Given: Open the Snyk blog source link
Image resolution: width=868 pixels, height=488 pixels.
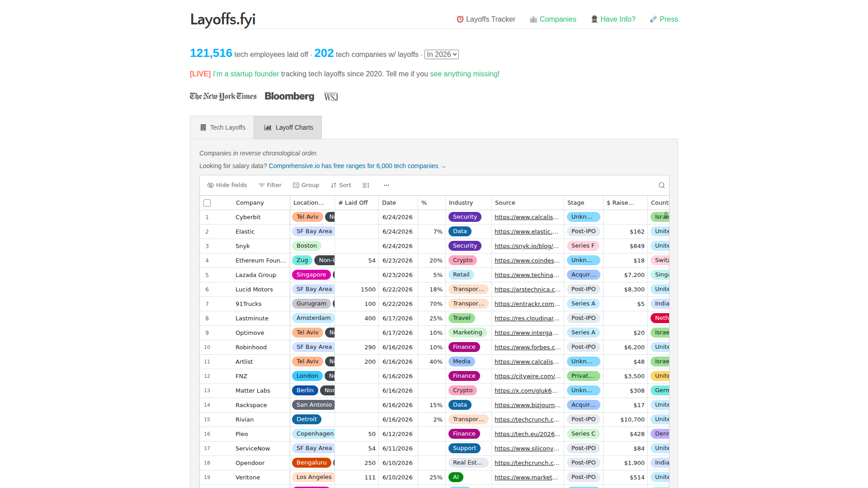Looking at the screenshot, I should 527,246.
